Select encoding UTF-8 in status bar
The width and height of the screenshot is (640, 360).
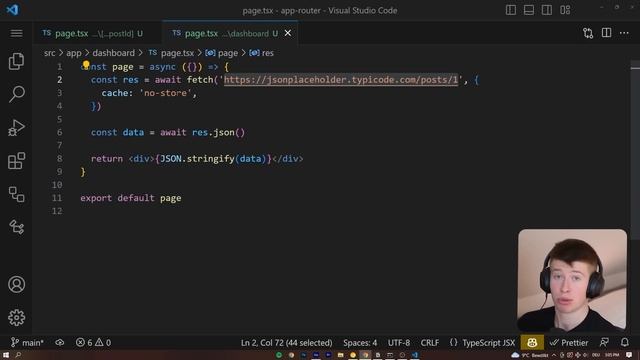pos(399,342)
